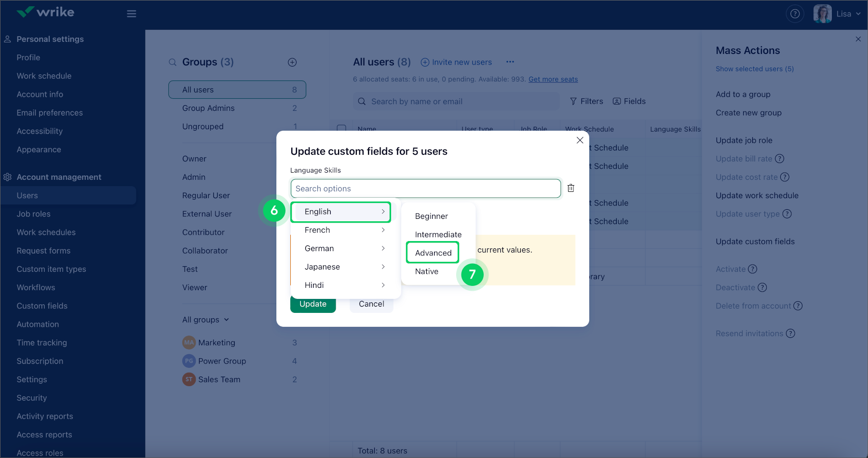Choose Update job role action
Viewport: 868px width, 458px height.
coord(744,140)
